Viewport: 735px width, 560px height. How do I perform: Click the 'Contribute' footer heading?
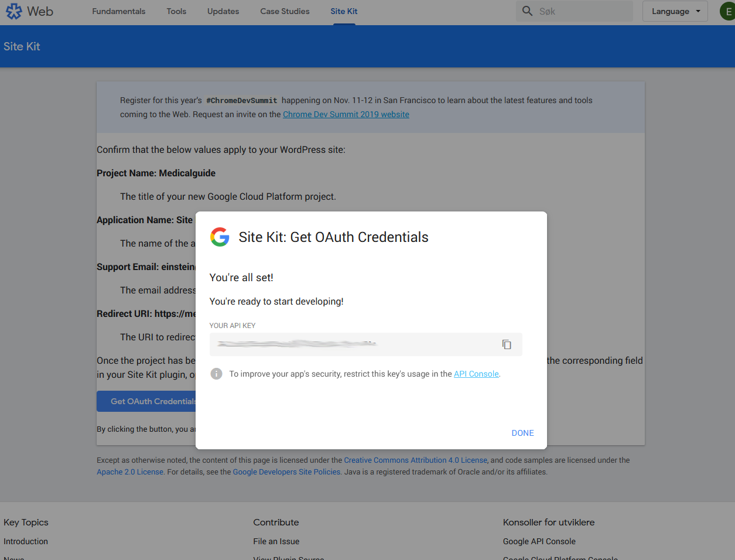[x=276, y=523]
